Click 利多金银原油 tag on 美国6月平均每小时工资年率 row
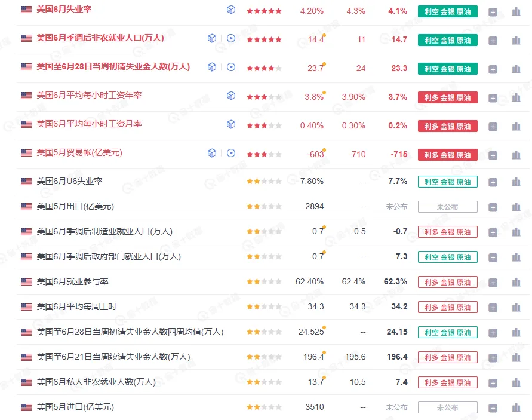The image size is (532, 420). point(448,97)
